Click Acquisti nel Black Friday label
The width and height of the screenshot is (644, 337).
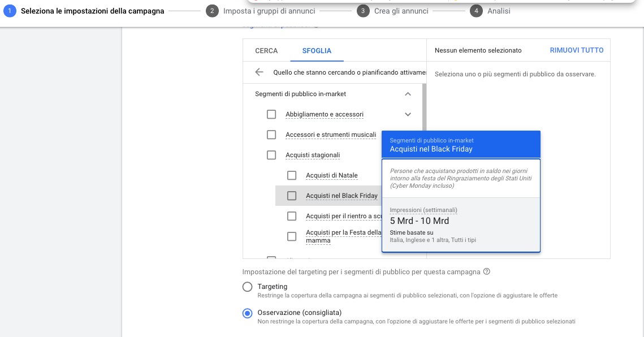click(342, 196)
